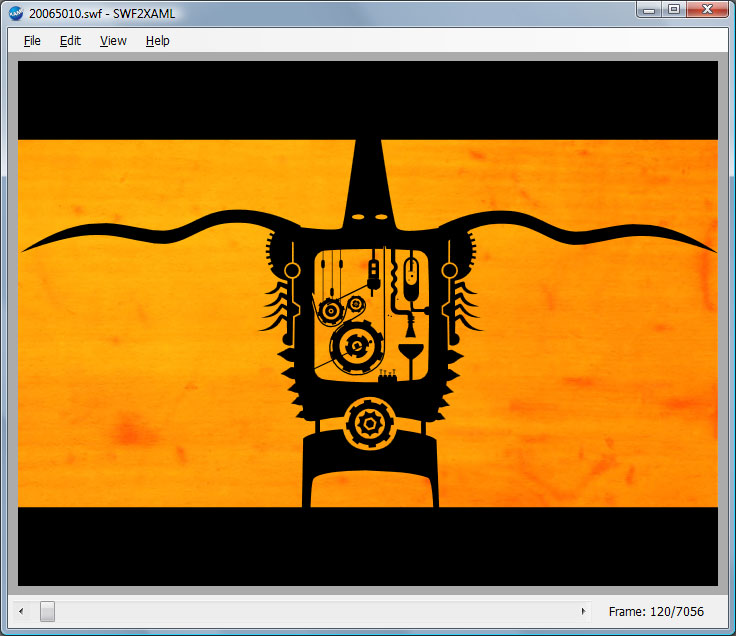
Task: Click the right arrow of the frame scrollbar
Action: [583, 611]
